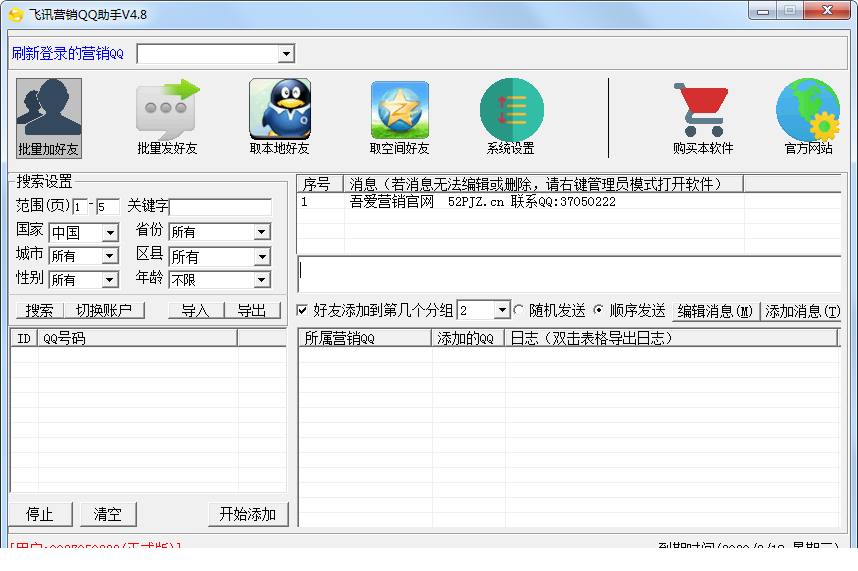Click the message text editing box

[x=569, y=274]
